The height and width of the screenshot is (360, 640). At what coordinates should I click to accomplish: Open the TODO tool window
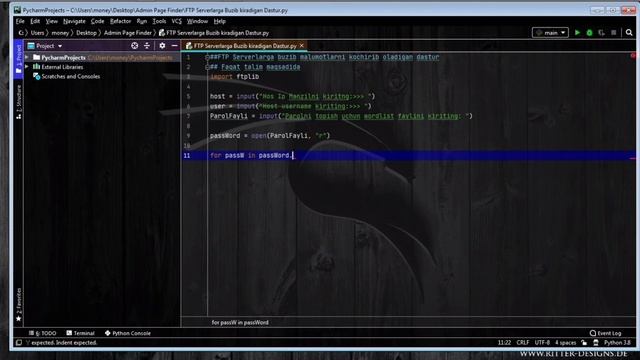(x=42, y=333)
